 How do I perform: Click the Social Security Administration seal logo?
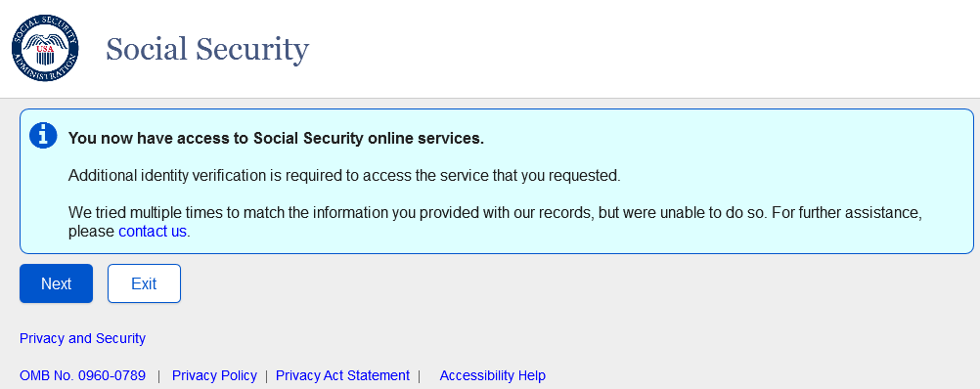pos(45,48)
